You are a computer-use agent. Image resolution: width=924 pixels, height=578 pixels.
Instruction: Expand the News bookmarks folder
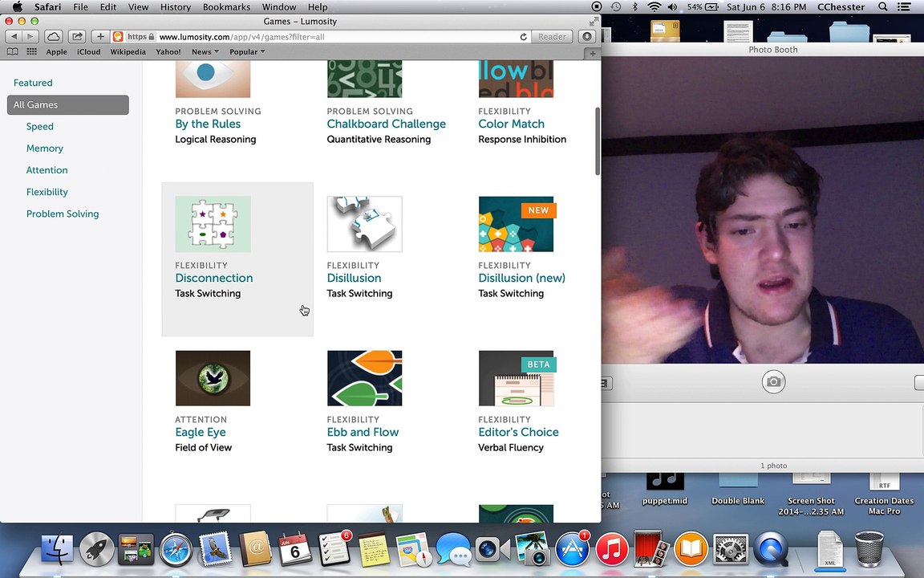[x=205, y=52]
